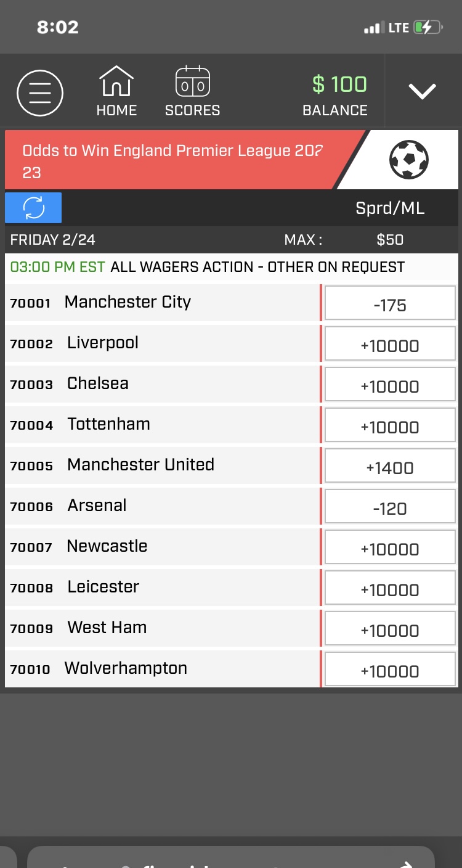Bet on Manchester United +1400

point(390,468)
